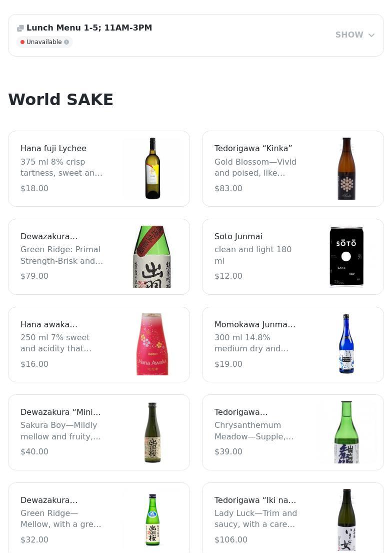This screenshot has width=392, height=553.
Task: Click the menu icon before Lunch Menu title
Action: [x=20, y=28]
